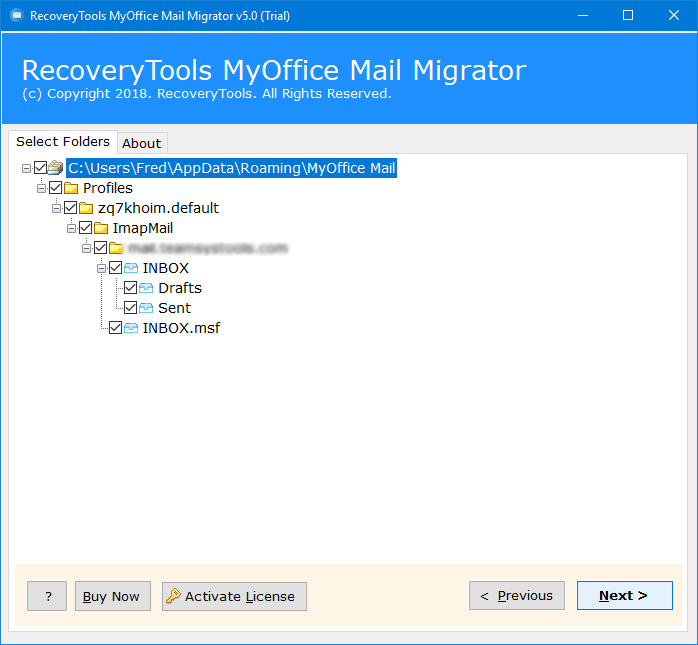698x645 pixels.
Task: Collapse the Profiles tree node
Action: point(41,188)
